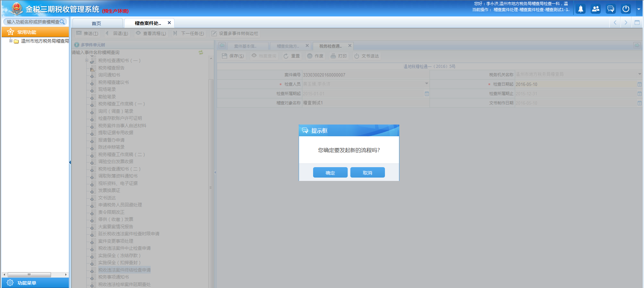The height and width of the screenshot is (288, 644).
Task: Click the 推送(T) toolbar button
Action: click(87, 33)
